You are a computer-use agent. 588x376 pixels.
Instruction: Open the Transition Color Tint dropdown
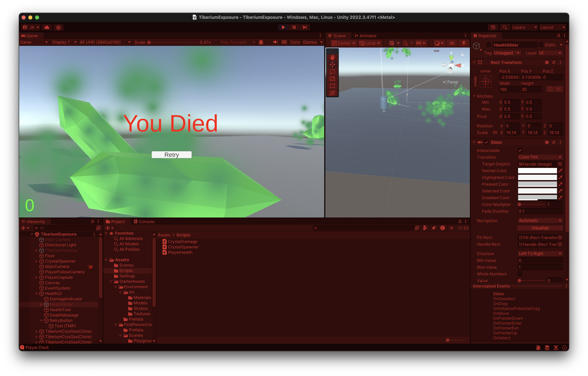540,157
